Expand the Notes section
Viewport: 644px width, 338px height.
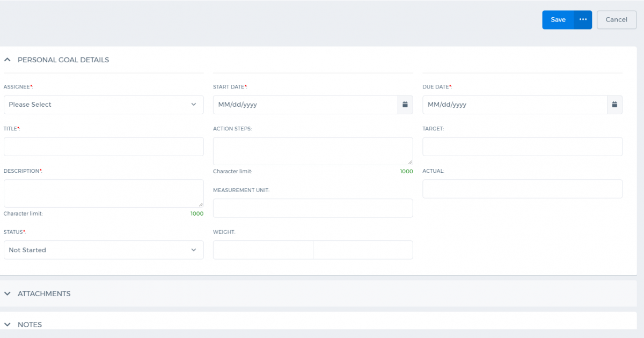[x=8, y=325]
